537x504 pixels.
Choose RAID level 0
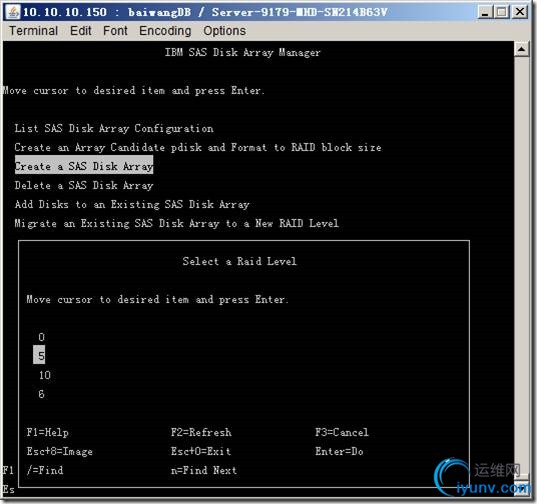pyautogui.click(x=41, y=337)
